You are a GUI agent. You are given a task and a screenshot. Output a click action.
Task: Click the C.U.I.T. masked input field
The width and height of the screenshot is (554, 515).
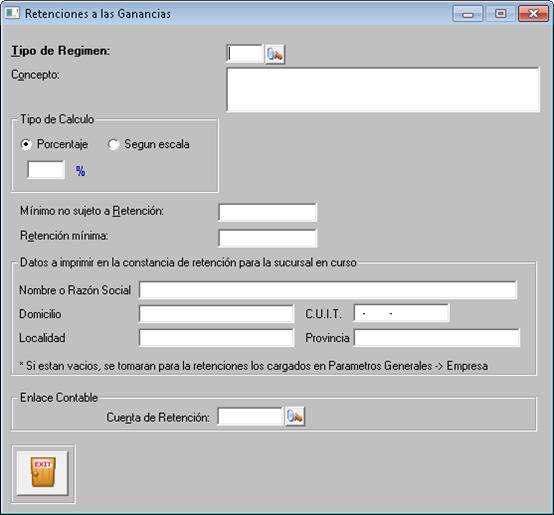401,313
